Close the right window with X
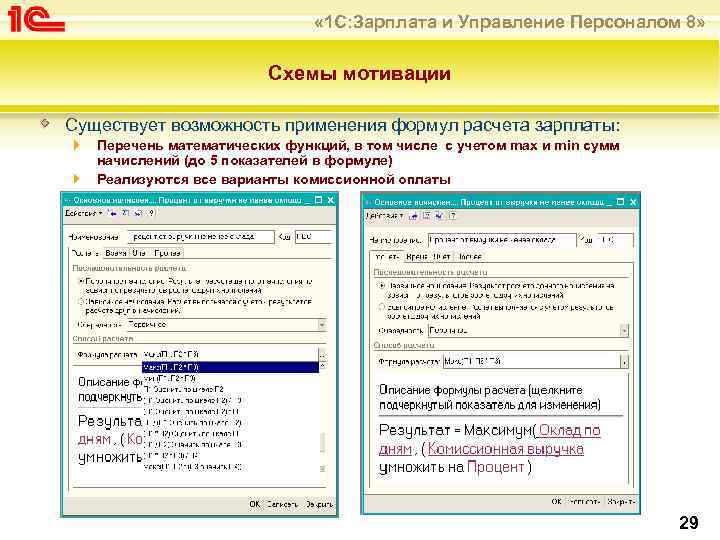 (x=633, y=202)
